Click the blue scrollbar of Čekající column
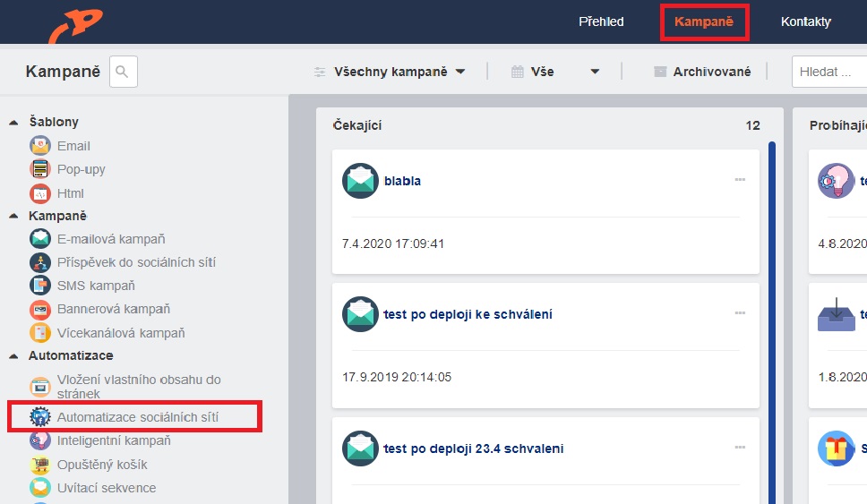 pyautogui.click(x=772, y=320)
